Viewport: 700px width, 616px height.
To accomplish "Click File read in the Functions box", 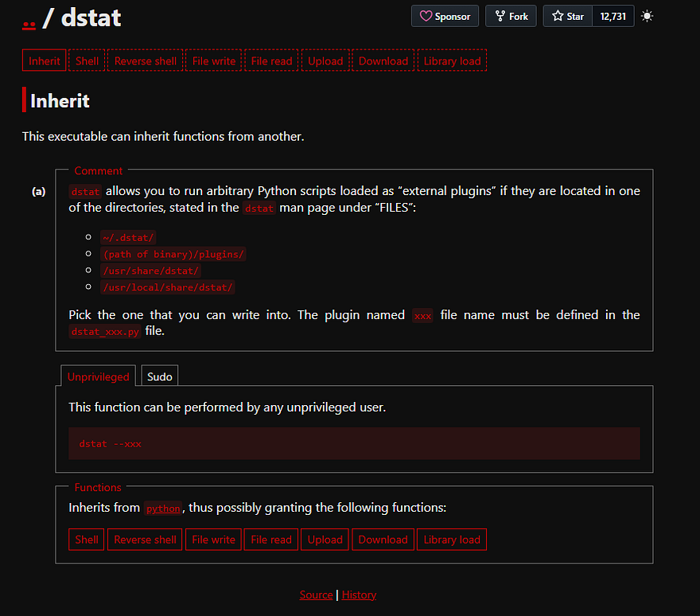I will click(x=271, y=540).
